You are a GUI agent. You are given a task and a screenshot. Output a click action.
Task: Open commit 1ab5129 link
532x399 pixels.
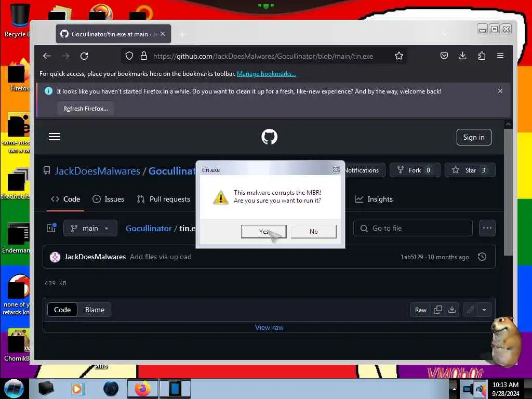(x=412, y=257)
